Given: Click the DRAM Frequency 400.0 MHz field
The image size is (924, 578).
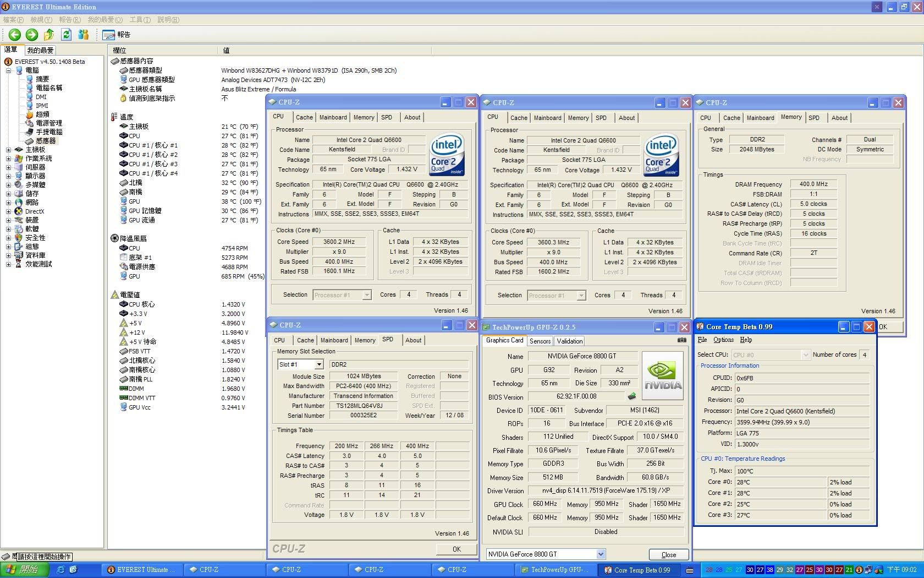Looking at the screenshot, I should click(813, 184).
